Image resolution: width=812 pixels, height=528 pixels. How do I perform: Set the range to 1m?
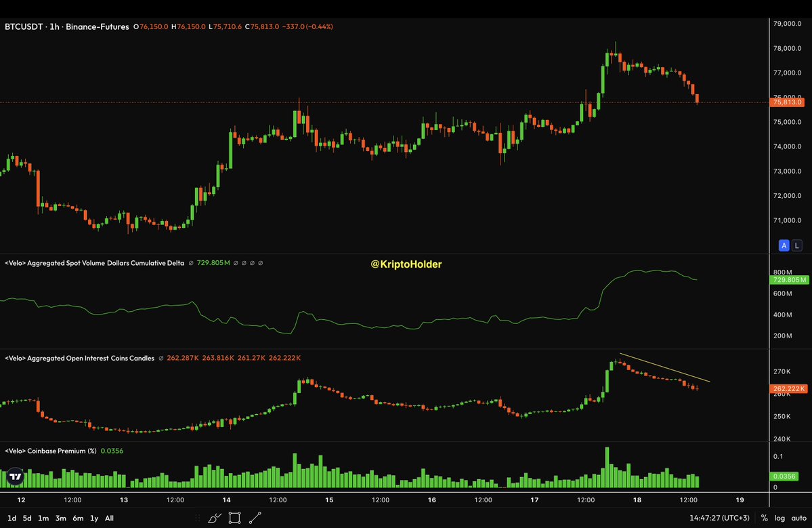coord(43,518)
